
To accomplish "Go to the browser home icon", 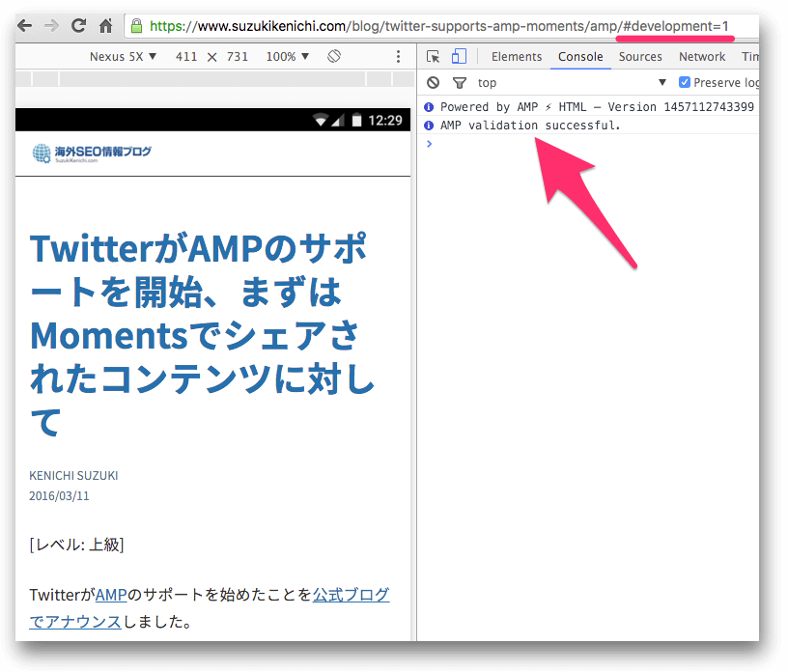I will [x=105, y=26].
